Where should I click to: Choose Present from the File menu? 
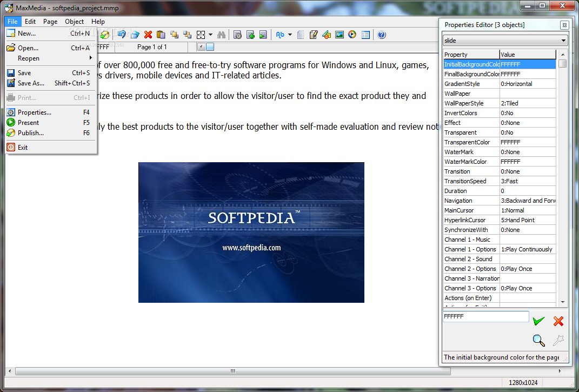point(51,123)
